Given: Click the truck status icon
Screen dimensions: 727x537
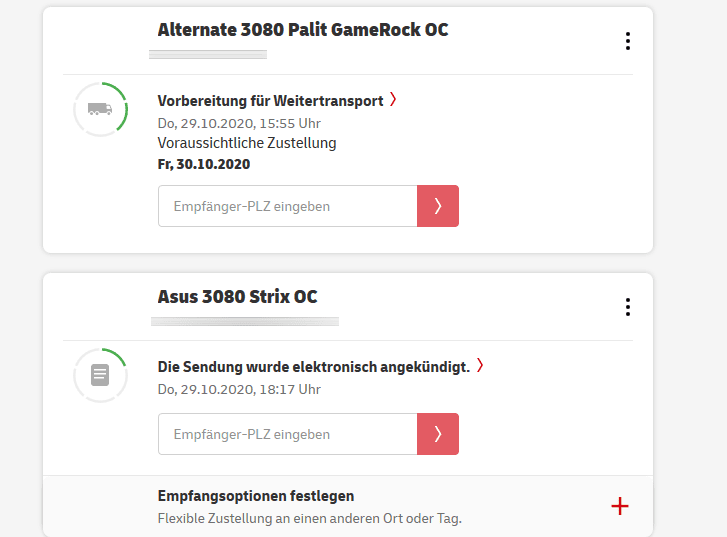Looking at the screenshot, I should 100,109.
